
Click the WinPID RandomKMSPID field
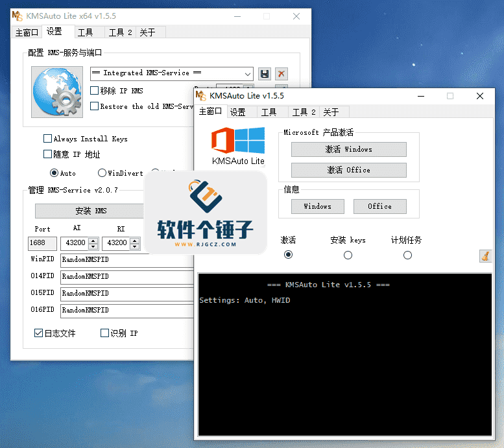[x=127, y=260]
